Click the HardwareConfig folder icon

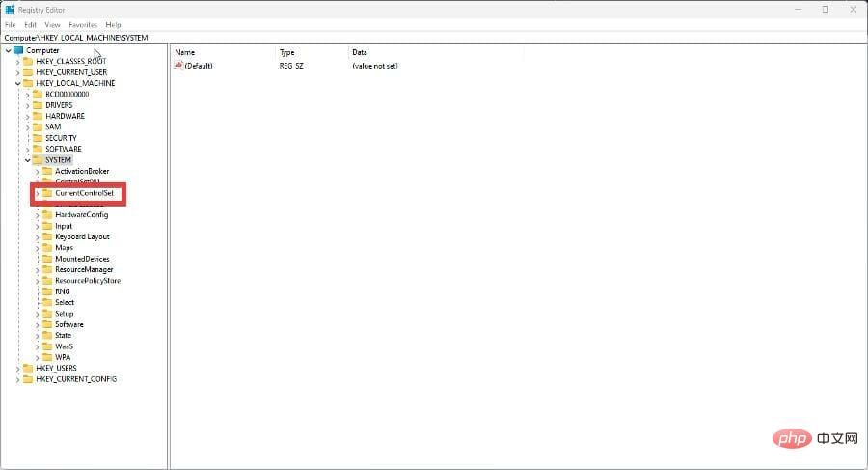(47, 215)
